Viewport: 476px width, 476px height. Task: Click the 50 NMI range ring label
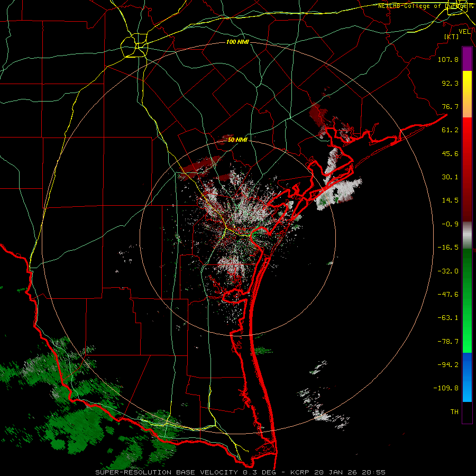click(237, 140)
